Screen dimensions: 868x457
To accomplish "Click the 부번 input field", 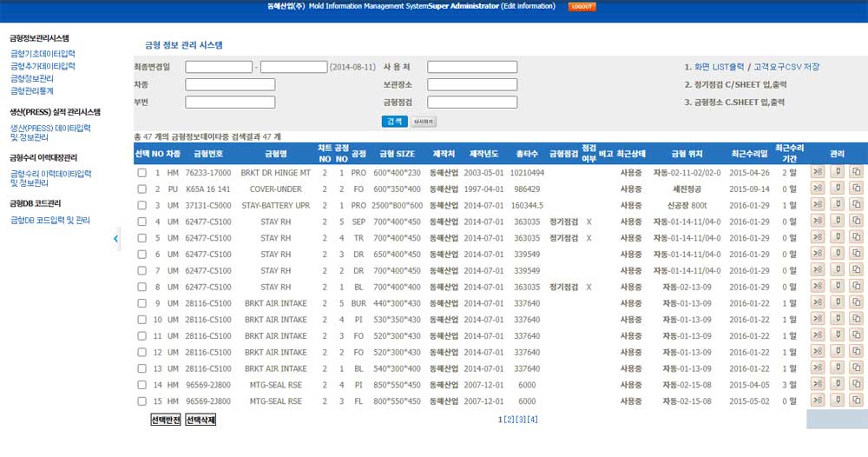I will [230, 103].
